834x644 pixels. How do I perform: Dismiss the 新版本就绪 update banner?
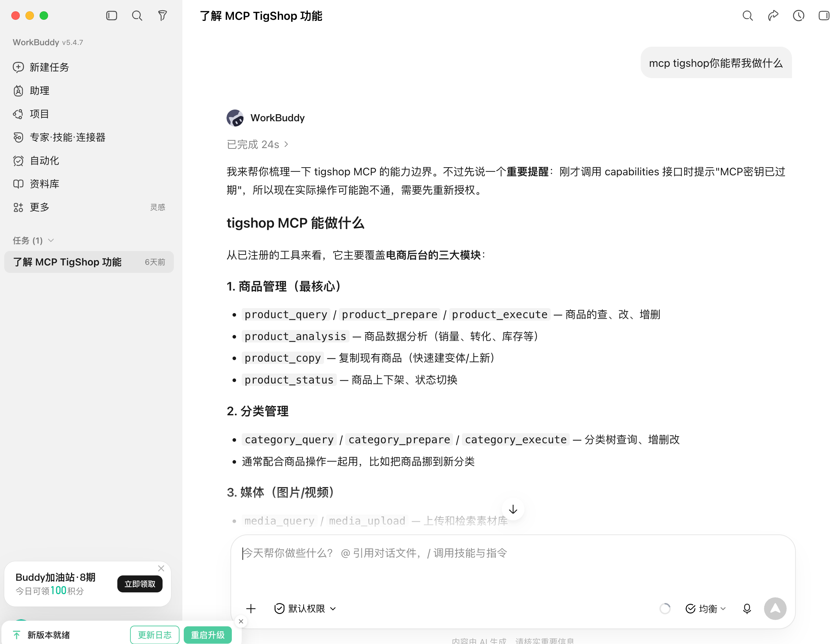pos(241,621)
